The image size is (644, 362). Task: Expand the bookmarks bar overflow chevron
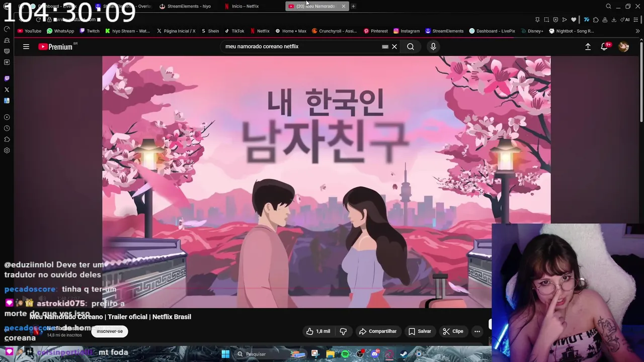pos(637,31)
